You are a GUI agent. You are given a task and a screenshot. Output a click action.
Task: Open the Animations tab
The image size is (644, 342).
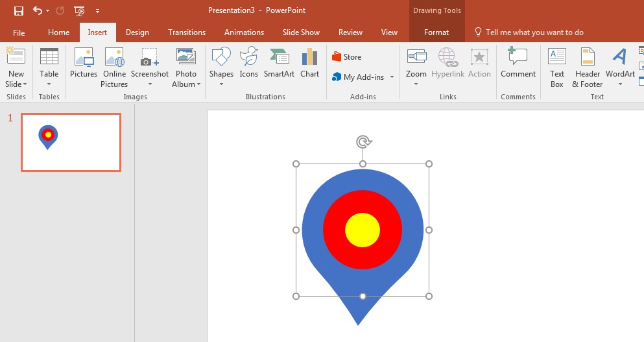tap(244, 32)
